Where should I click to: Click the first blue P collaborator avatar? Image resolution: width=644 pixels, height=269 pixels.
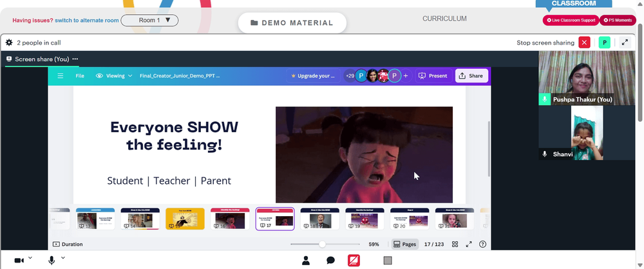pos(361,75)
